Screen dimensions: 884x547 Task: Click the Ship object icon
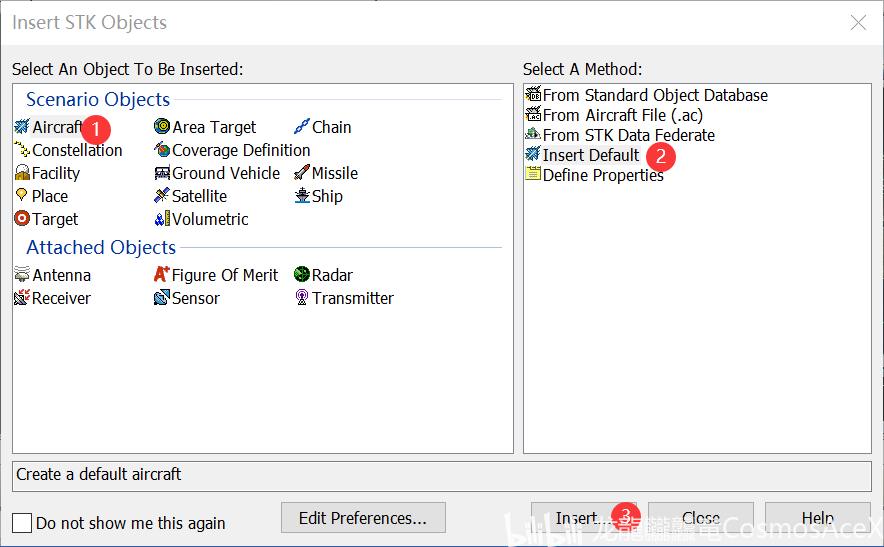pyautogui.click(x=302, y=196)
